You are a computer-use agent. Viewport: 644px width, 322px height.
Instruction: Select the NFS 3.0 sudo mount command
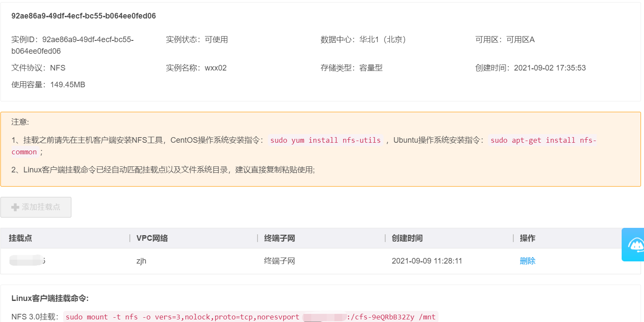coord(251,317)
